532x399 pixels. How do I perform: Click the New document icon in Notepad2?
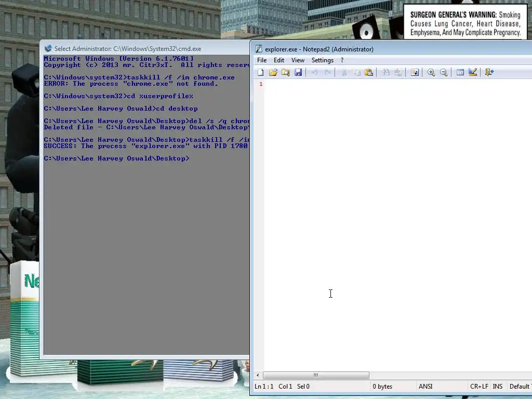(261, 72)
